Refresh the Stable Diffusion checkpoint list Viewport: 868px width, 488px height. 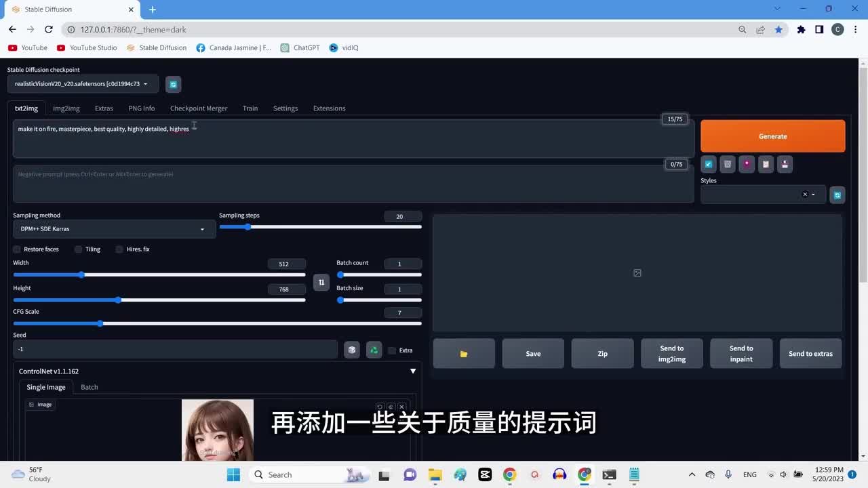(x=173, y=84)
